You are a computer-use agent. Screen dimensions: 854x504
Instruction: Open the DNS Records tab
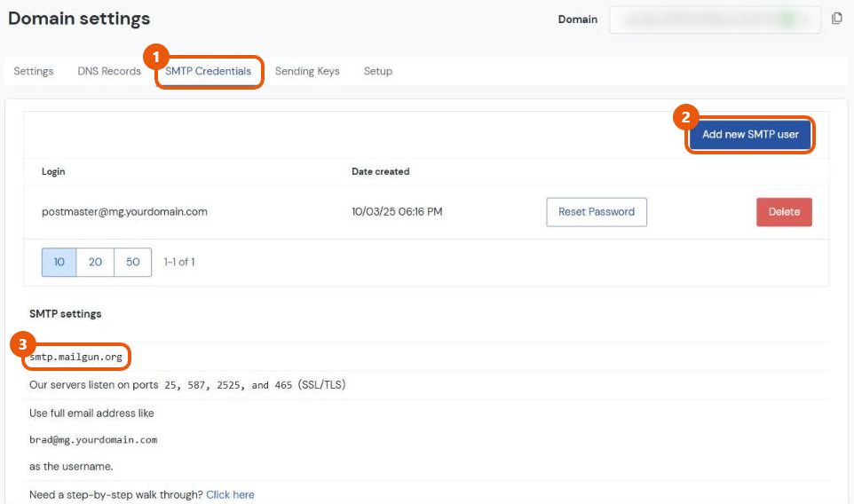pos(109,71)
